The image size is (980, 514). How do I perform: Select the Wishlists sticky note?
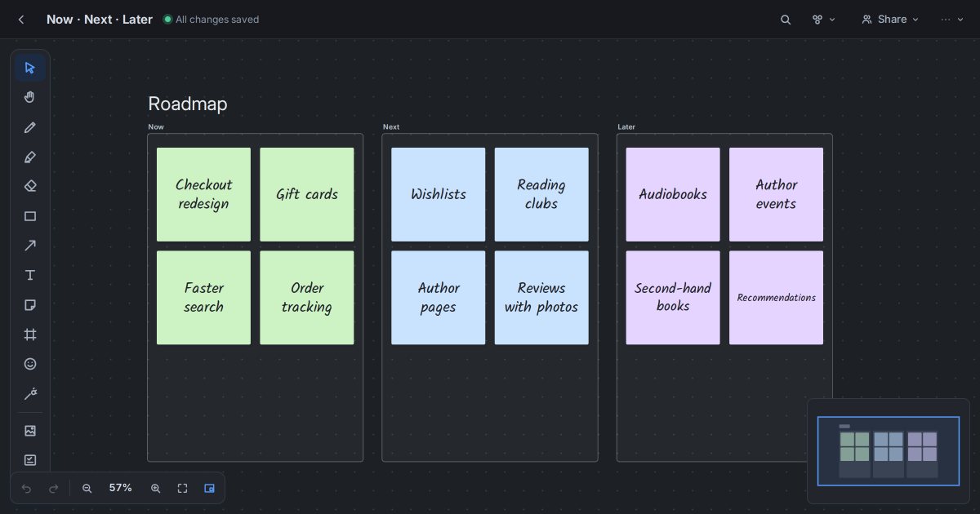click(439, 194)
